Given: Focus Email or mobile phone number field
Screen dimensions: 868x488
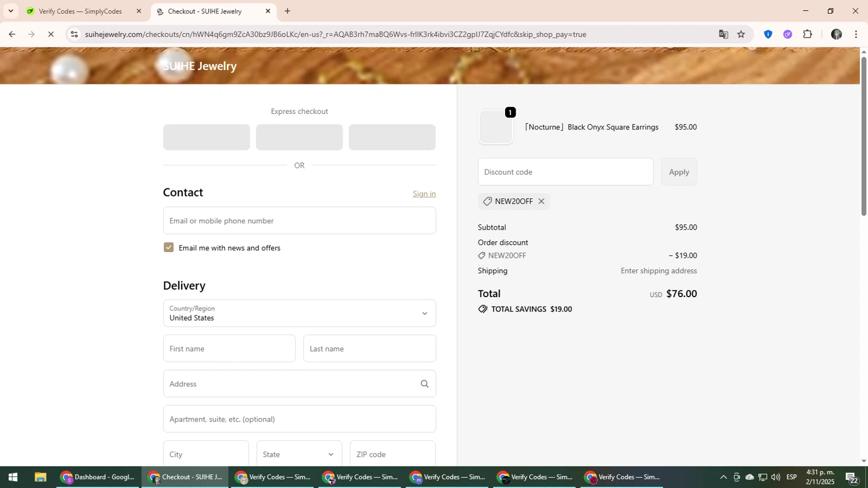Looking at the screenshot, I should pyautogui.click(x=299, y=220).
